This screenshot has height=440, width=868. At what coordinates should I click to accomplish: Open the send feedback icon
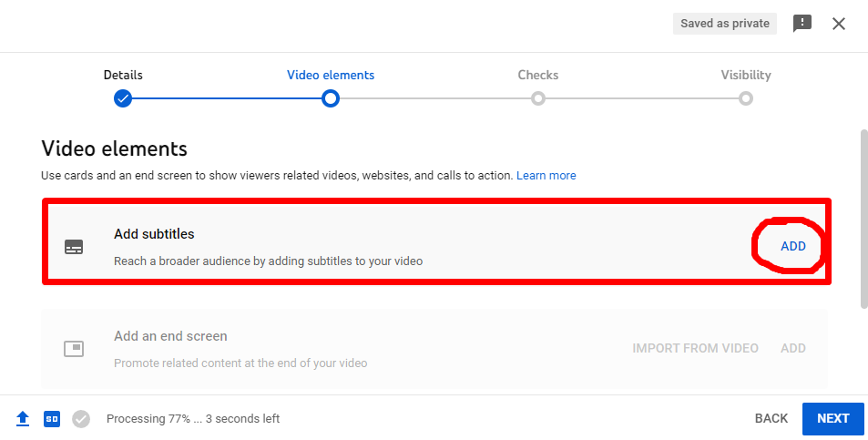tap(802, 24)
